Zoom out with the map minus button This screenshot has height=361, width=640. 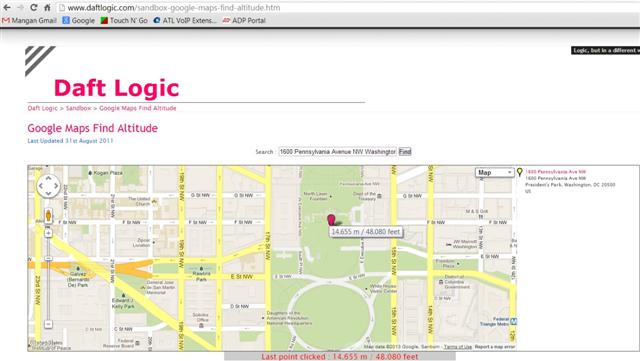pyautogui.click(x=48, y=324)
